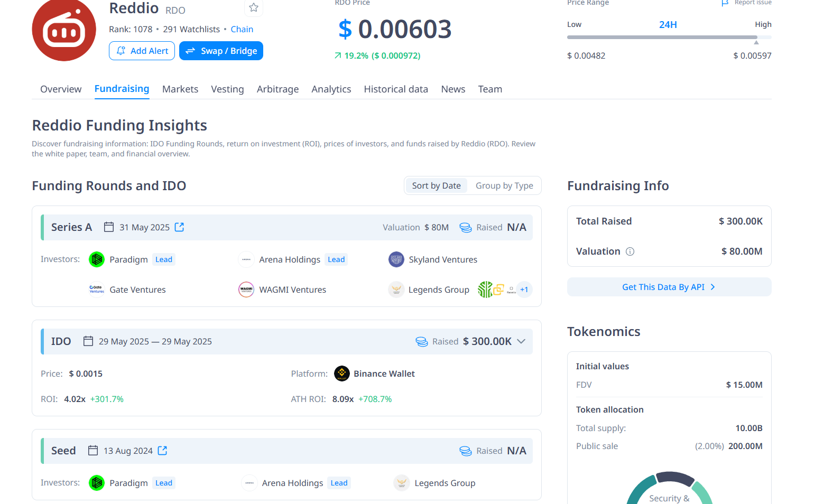Click the Valuation info icon
Image resolution: width=833 pixels, height=504 pixels.
point(630,251)
